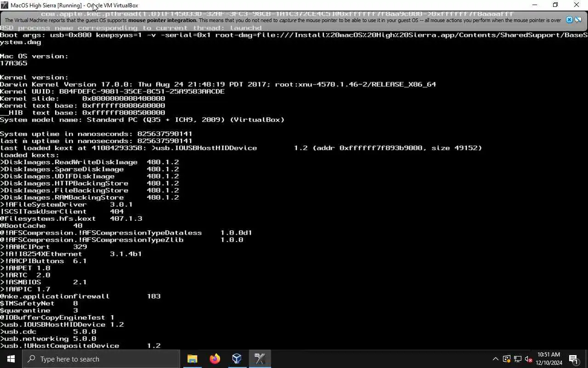Click the muted volume tray icon
The width and height of the screenshot is (588, 368).
click(528, 359)
